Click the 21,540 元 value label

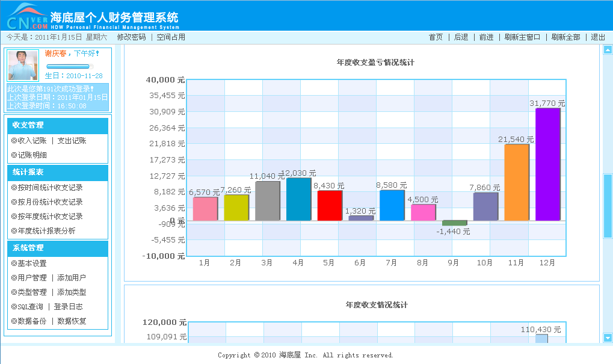tap(516, 139)
